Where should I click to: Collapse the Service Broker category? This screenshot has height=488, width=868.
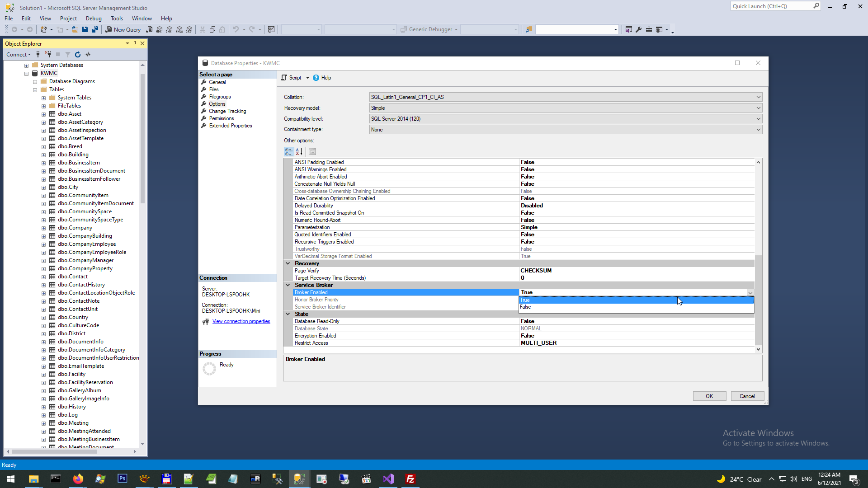tap(288, 285)
